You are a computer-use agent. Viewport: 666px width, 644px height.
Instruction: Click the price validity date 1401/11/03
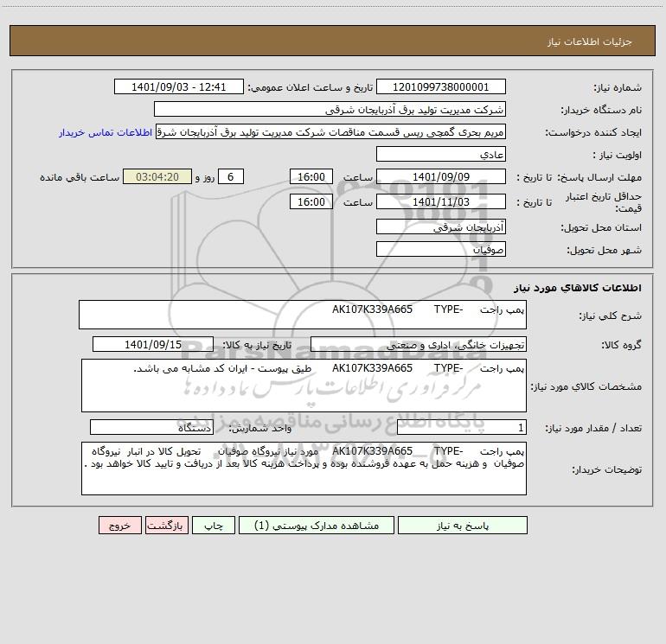441,201
